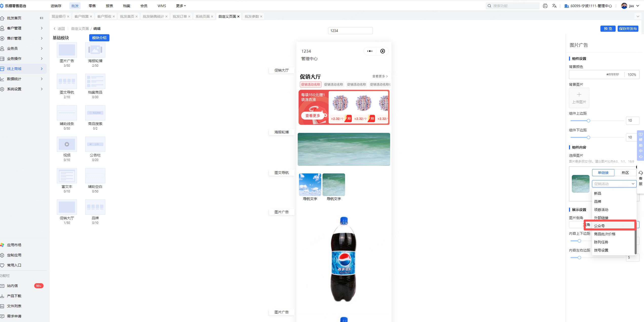
Task: Switch to the 批发参数 tab
Action: click(x=252, y=16)
